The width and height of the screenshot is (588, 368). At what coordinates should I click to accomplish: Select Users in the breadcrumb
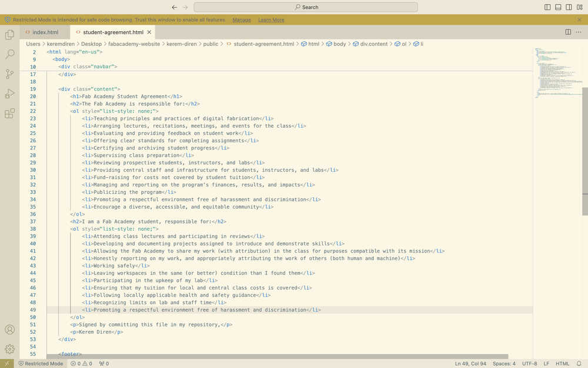tap(33, 44)
